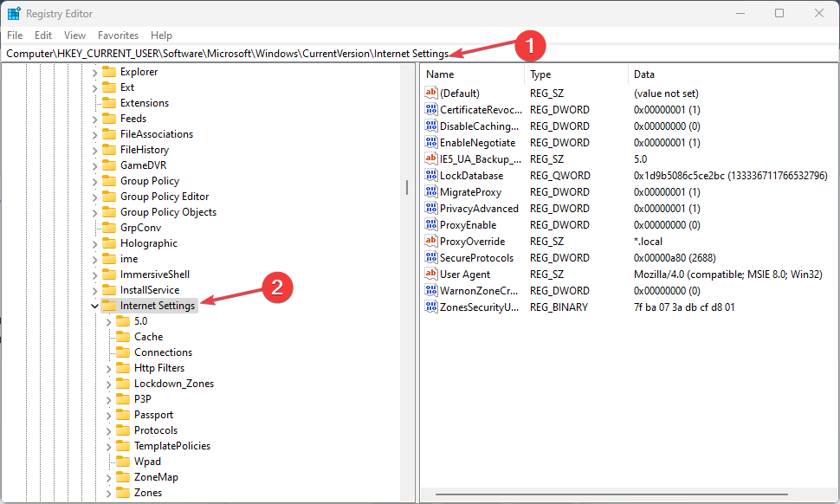Click the key tree vertical scrollbar
This screenshot has width=840, height=504.
point(407,187)
